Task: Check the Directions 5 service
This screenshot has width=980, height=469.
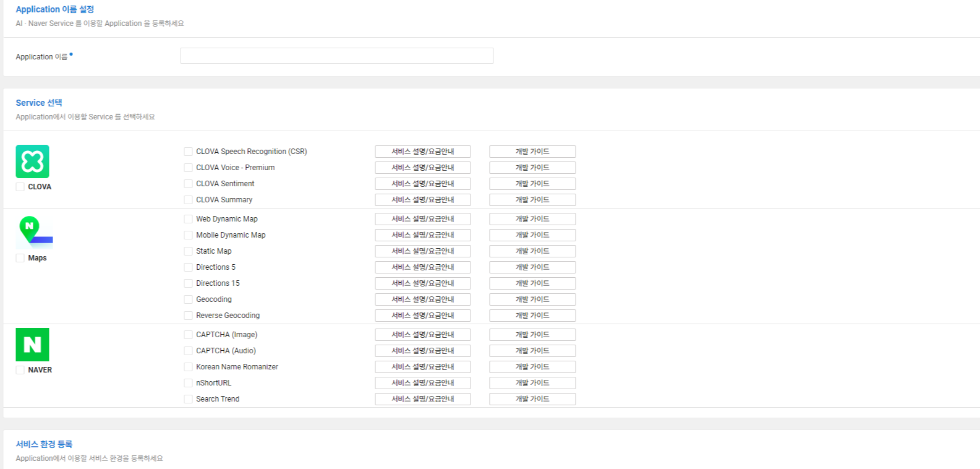Action: (x=188, y=267)
